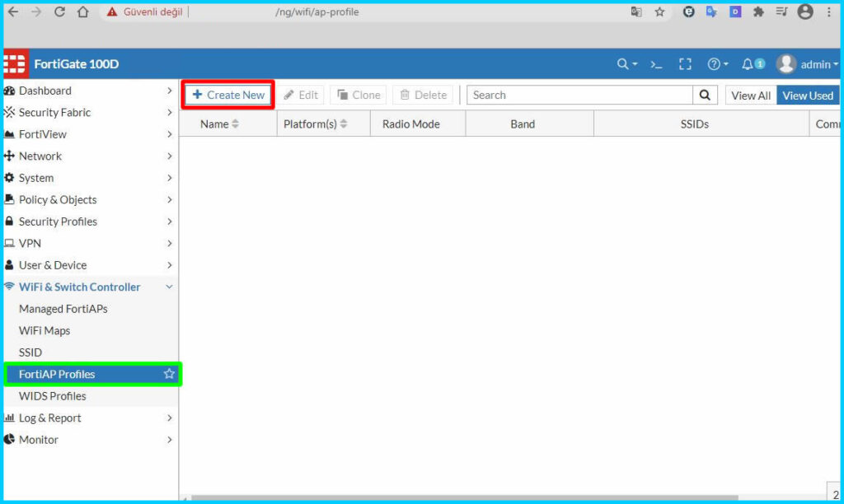Expand the System menu
The height and width of the screenshot is (504, 844).
point(91,178)
